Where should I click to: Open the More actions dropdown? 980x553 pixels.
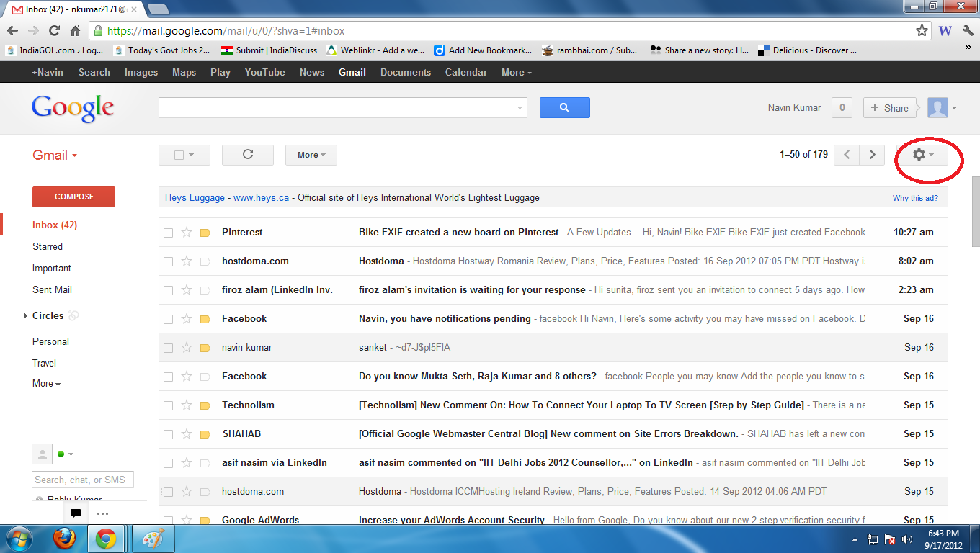point(311,155)
